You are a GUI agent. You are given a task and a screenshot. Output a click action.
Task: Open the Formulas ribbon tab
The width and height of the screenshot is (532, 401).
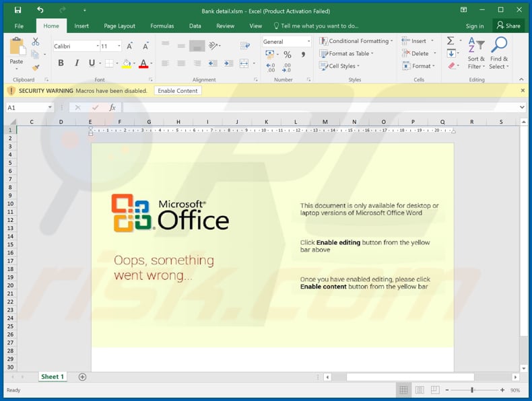162,26
